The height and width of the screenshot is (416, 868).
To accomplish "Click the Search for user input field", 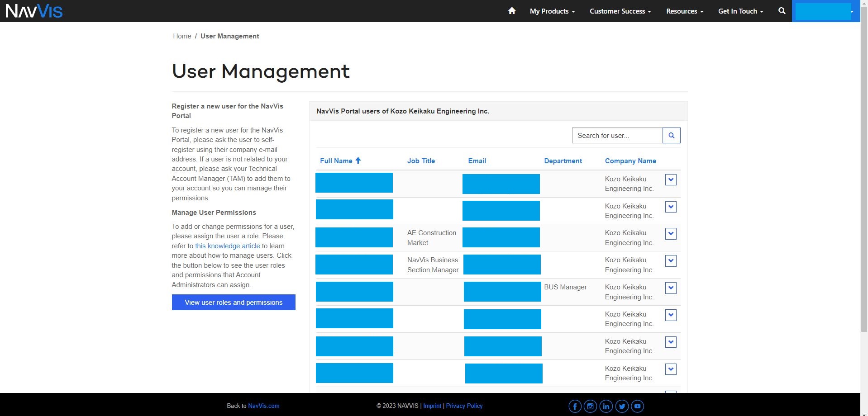I will (617, 135).
